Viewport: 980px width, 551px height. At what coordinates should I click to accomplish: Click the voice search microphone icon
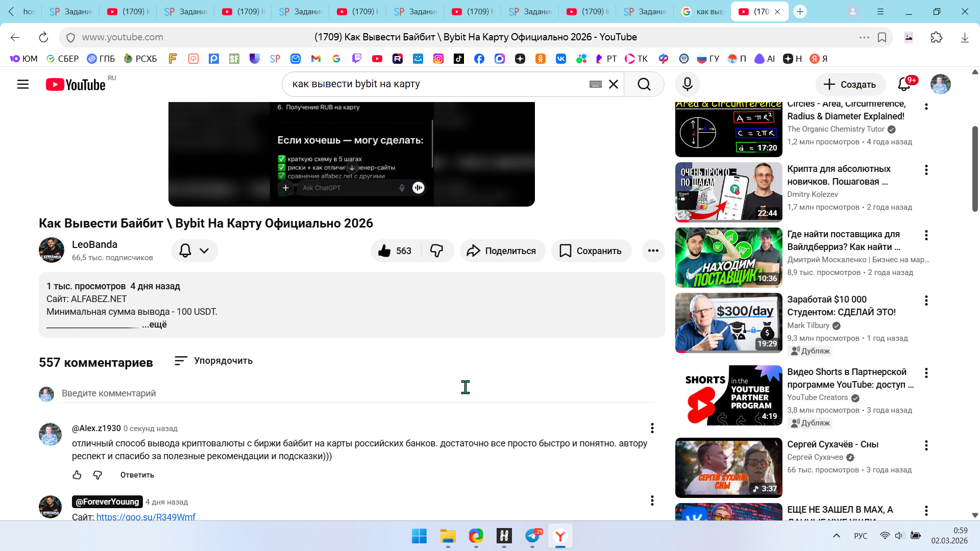click(688, 84)
